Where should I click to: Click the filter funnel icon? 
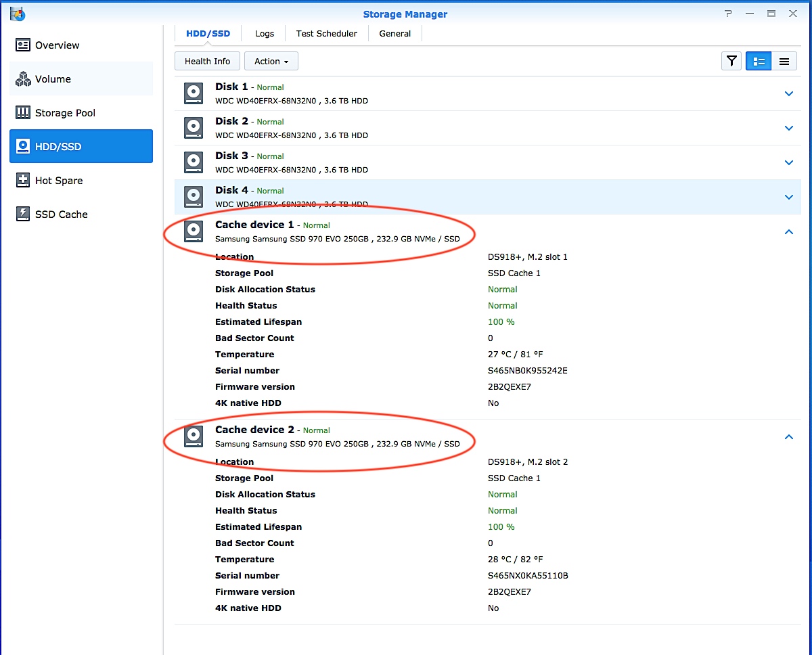pos(731,62)
